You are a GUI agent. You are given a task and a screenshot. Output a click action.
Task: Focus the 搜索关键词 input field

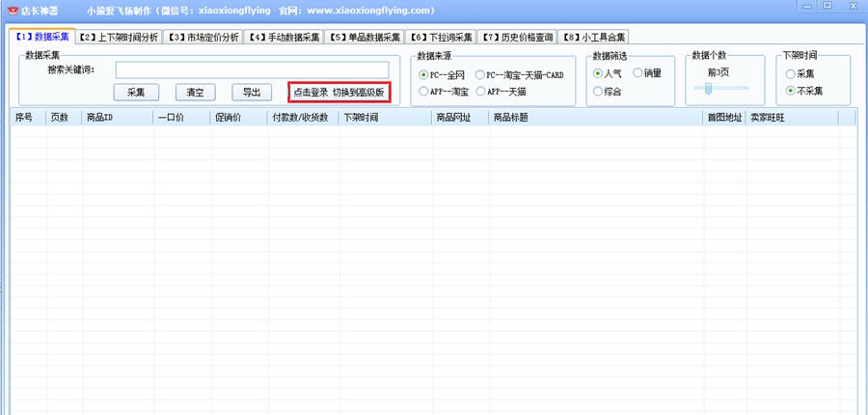pyautogui.click(x=253, y=69)
